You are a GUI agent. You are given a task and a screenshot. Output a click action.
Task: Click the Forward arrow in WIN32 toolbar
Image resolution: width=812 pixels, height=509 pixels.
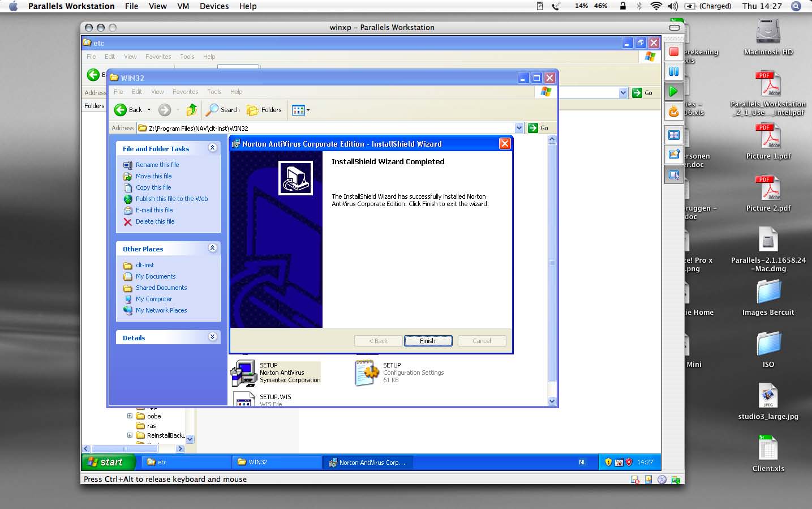(x=165, y=110)
